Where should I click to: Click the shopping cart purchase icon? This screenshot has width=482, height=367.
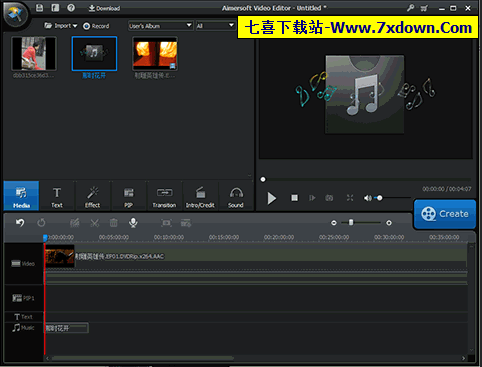tap(424, 8)
